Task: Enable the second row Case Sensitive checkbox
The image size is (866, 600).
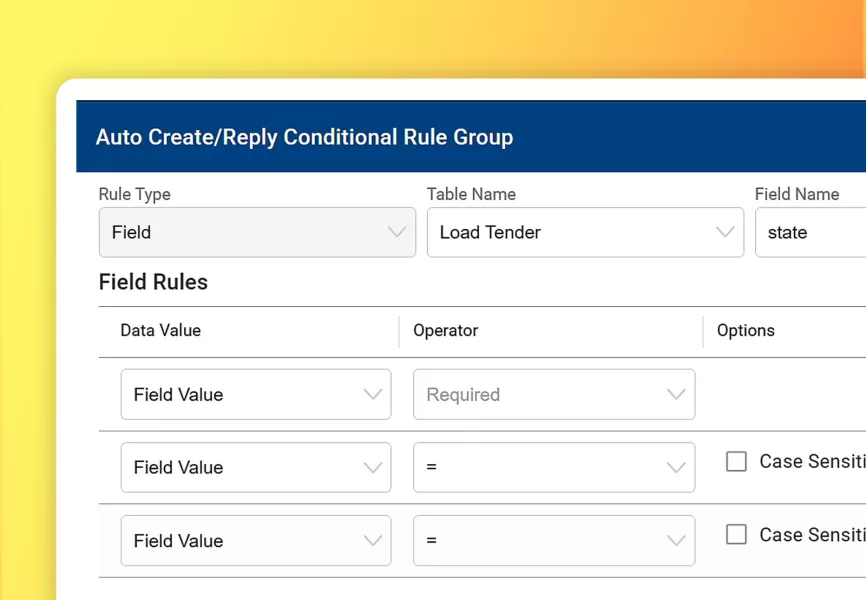Action: (x=737, y=462)
